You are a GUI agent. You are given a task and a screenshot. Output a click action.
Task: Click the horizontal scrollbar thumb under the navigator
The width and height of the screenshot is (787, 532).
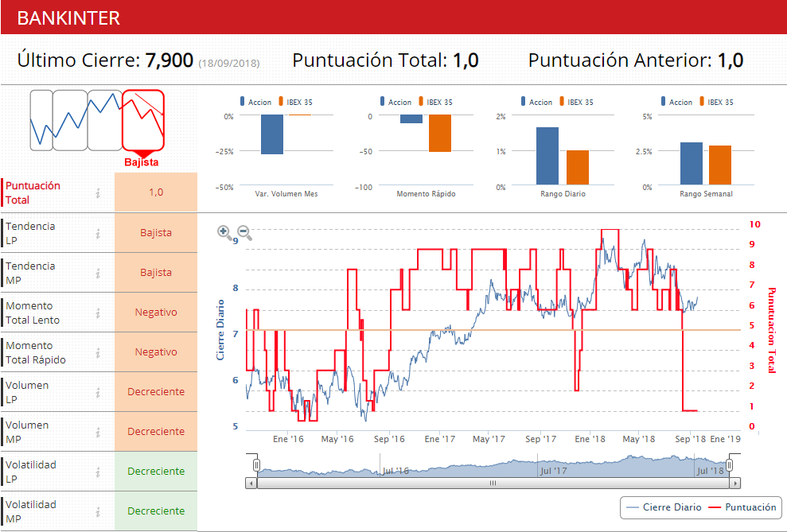(493, 483)
